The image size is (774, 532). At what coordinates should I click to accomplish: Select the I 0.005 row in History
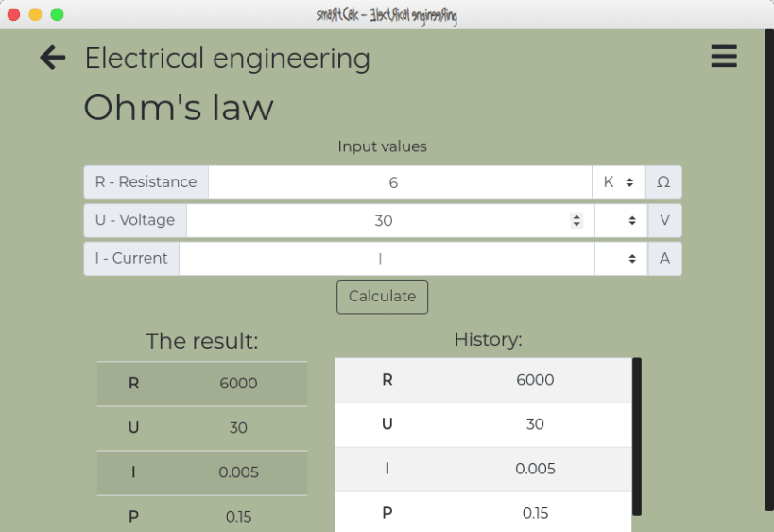483,470
